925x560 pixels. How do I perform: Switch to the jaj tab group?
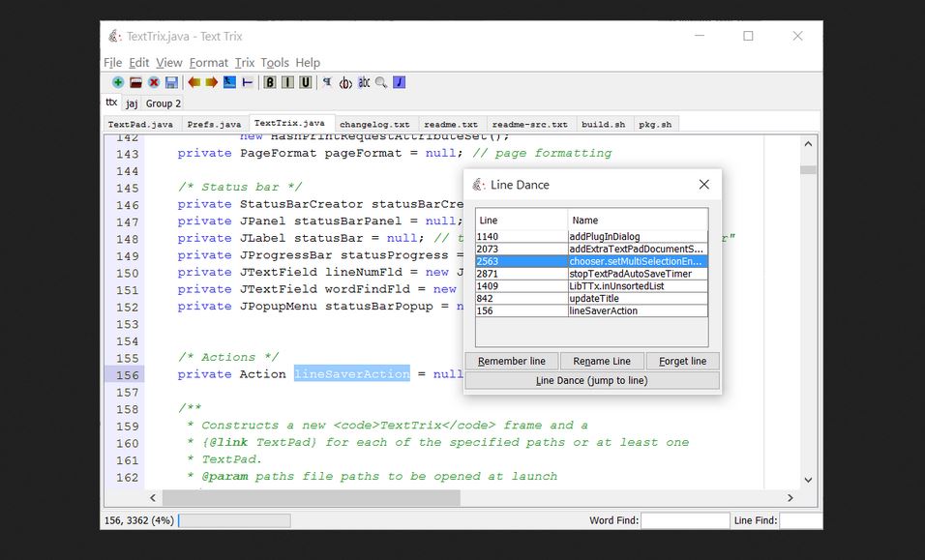[132, 103]
